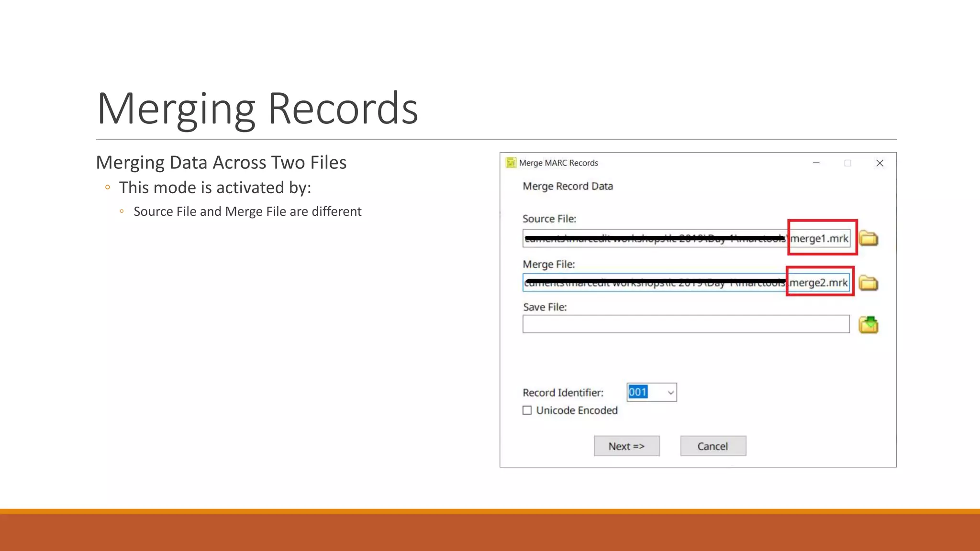980x551 pixels.
Task: Click into the Merge File path field
Action: [x=686, y=283]
